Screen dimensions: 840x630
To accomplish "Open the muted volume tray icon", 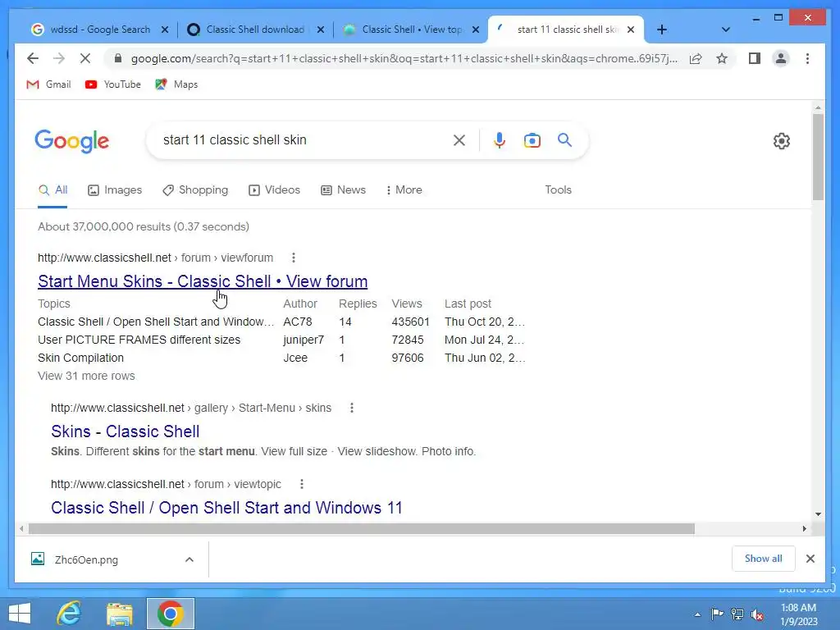I will click(x=757, y=614).
